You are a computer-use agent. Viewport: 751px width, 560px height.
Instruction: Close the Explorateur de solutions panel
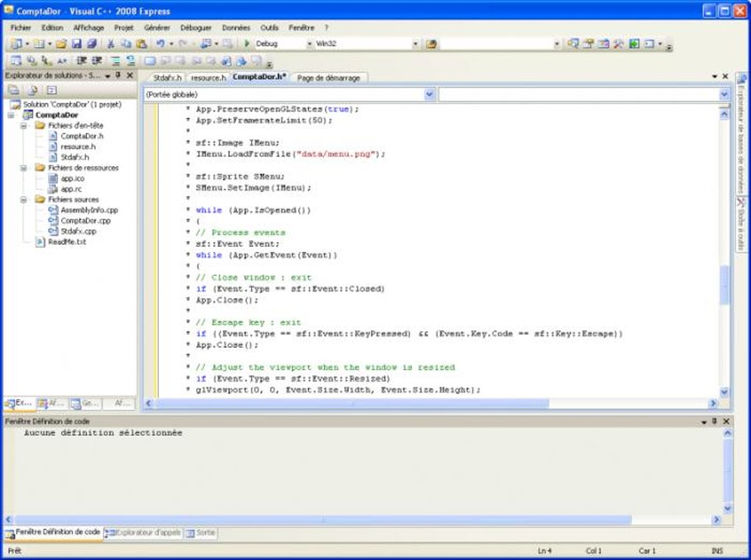[x=130, y=76]
